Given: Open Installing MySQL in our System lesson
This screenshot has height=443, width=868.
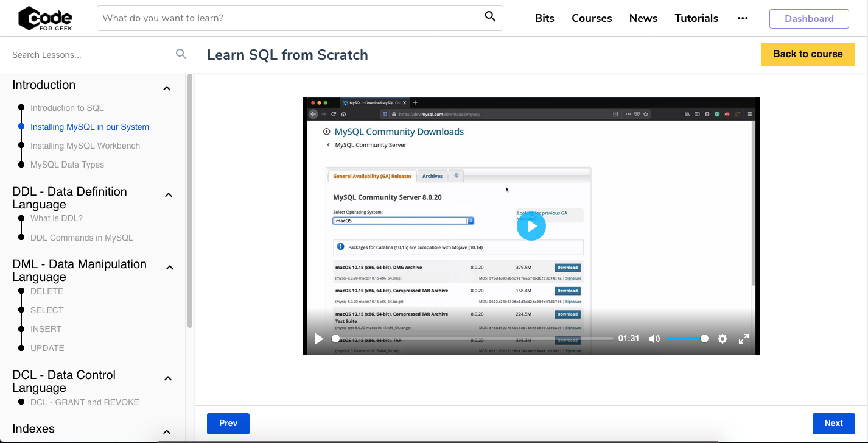Looking at the screenshot, I should (x=89, y=127).
